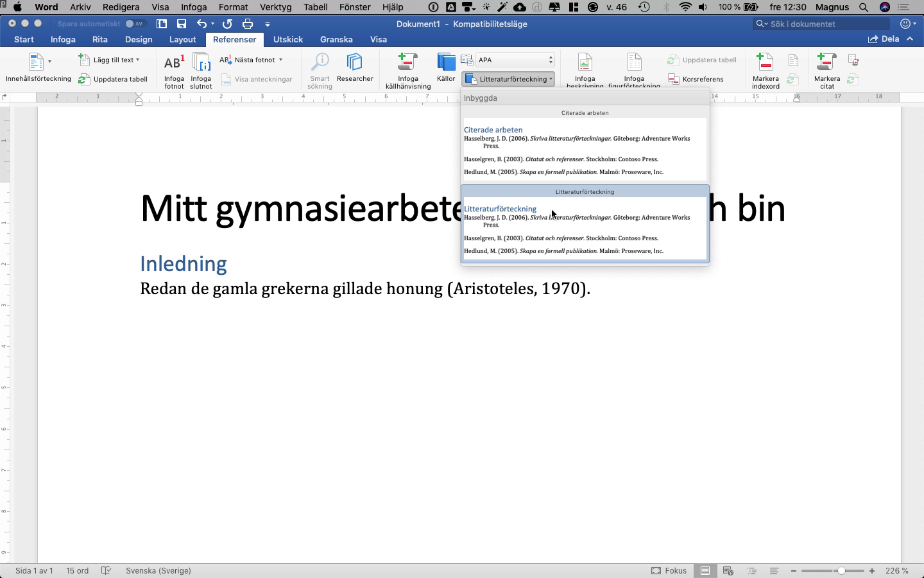Click the Dela share button
Viewport: 924px width, 578px height.
(x=884, y=39)
